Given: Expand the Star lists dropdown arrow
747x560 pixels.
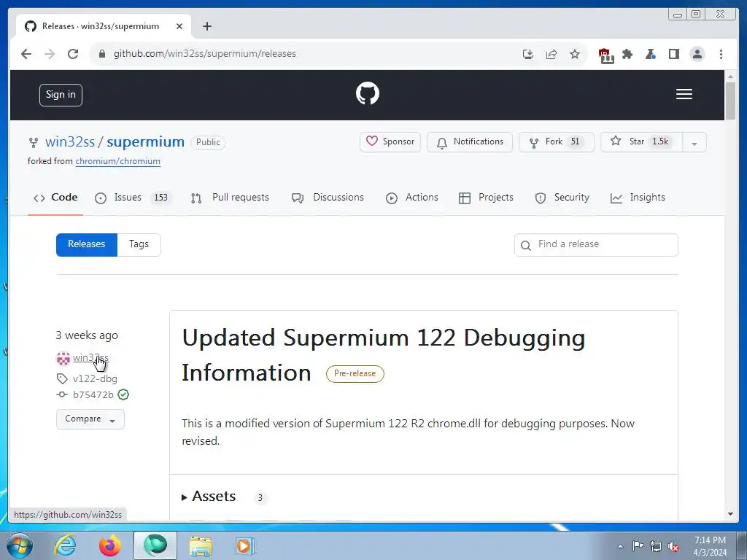Looking at the screenshot, I should coord(694,142).
